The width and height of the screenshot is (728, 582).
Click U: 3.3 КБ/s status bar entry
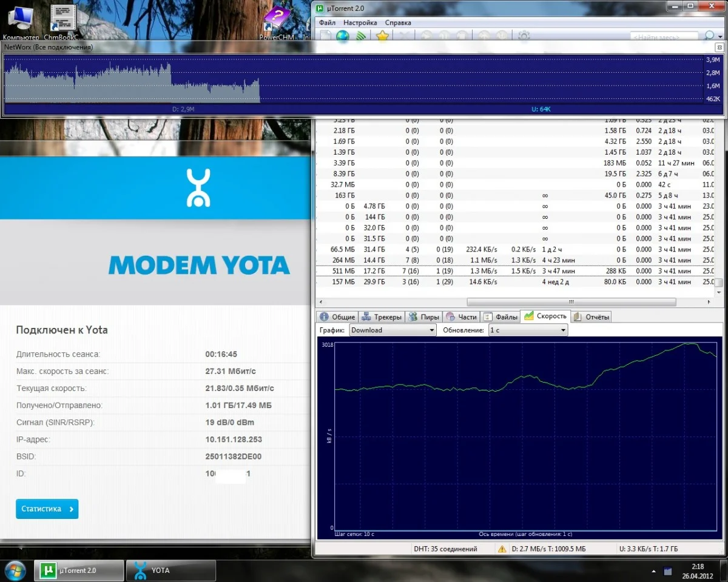pos(649,549)
